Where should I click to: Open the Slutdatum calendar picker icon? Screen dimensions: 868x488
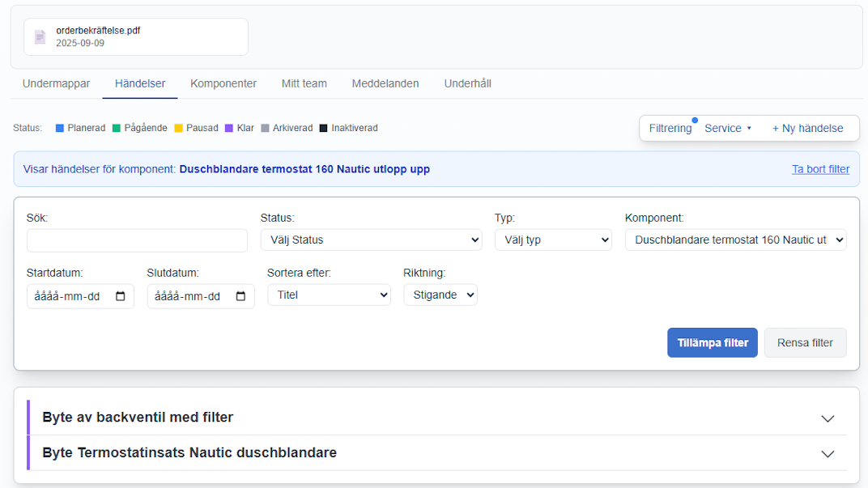[x=240, y=296]
